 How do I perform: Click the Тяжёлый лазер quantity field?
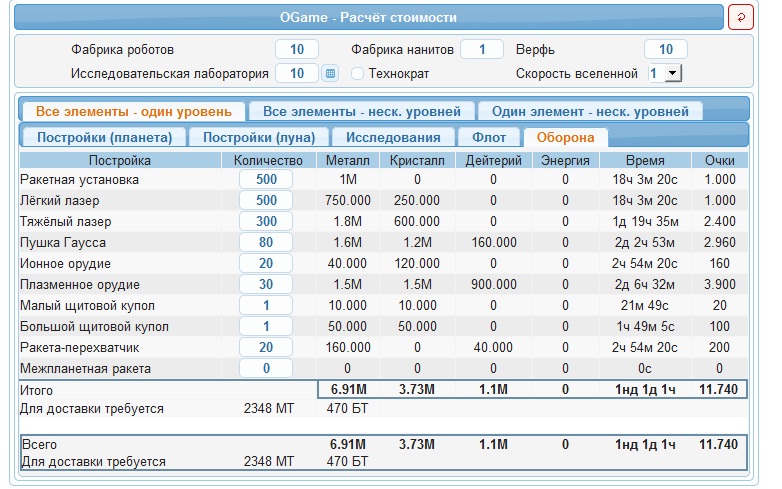point(266,221)
